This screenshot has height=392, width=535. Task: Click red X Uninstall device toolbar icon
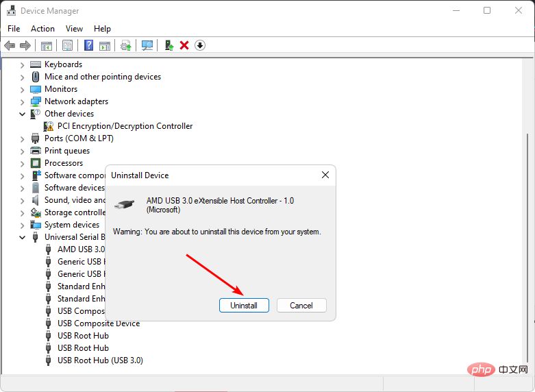point(184,45)
